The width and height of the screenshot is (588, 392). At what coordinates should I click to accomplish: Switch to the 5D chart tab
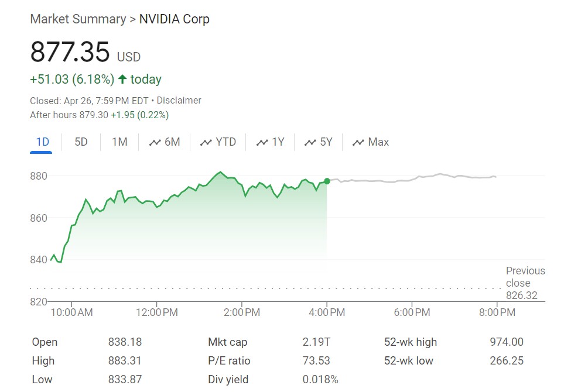[x=81, y=142]
